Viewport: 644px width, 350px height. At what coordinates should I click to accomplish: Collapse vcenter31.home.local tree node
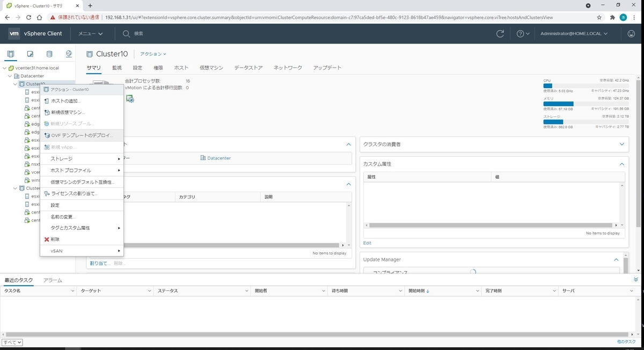(5, 68)
